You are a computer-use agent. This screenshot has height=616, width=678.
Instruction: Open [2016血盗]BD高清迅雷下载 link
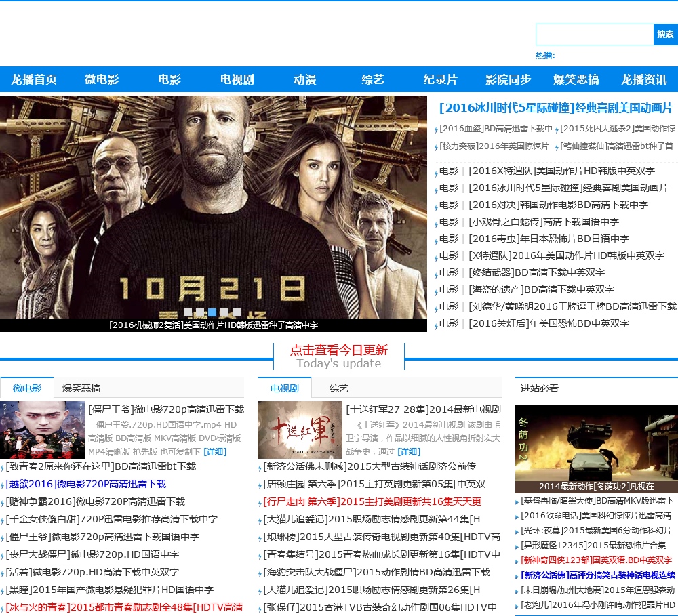tap(496, 129)
